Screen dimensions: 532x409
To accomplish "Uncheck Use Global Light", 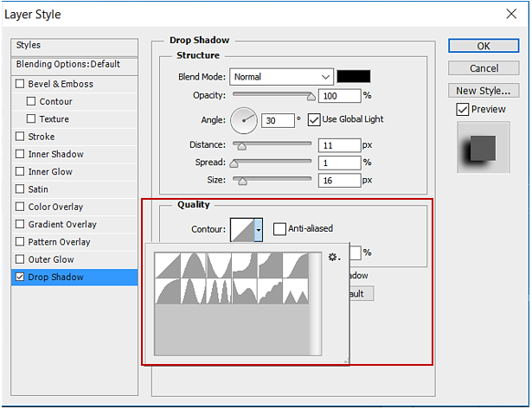I will pyautogui.click(x=314, y=119).
